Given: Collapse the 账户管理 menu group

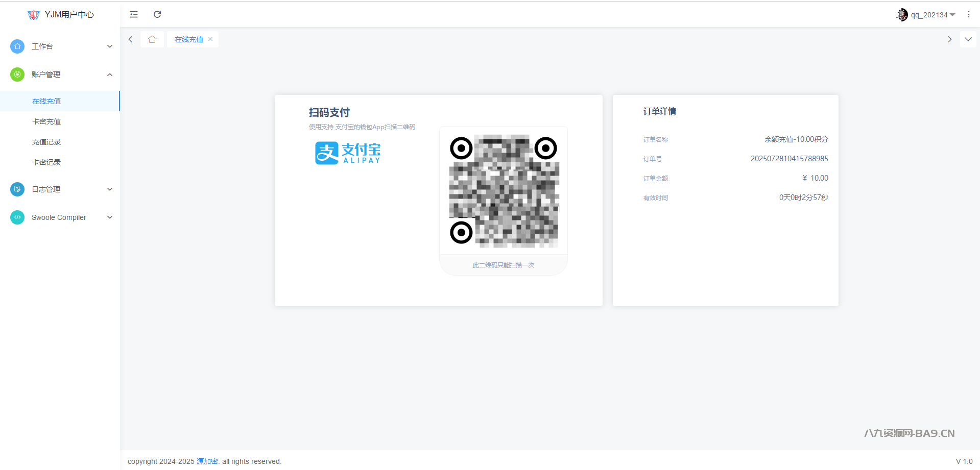Looking at the screenshot, I should [x=110, y=75].
